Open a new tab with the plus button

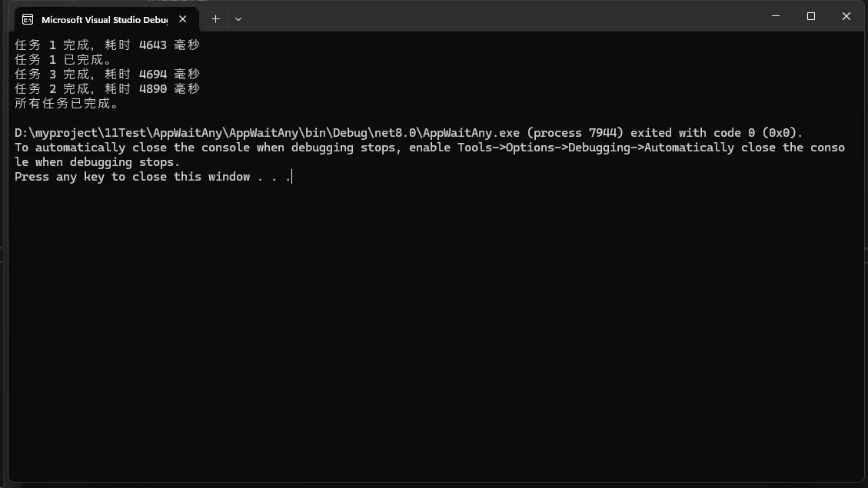pyautogui.click(x=215, y=18)
